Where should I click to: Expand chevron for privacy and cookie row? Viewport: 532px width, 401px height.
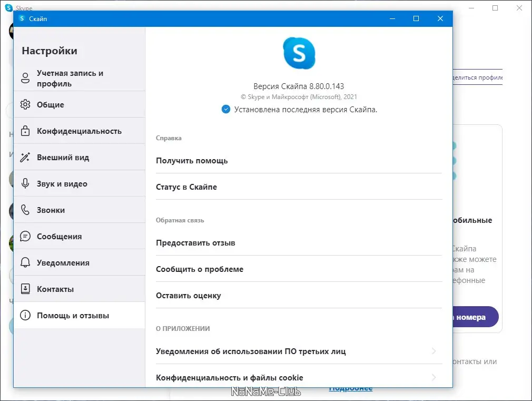point(434,377)
